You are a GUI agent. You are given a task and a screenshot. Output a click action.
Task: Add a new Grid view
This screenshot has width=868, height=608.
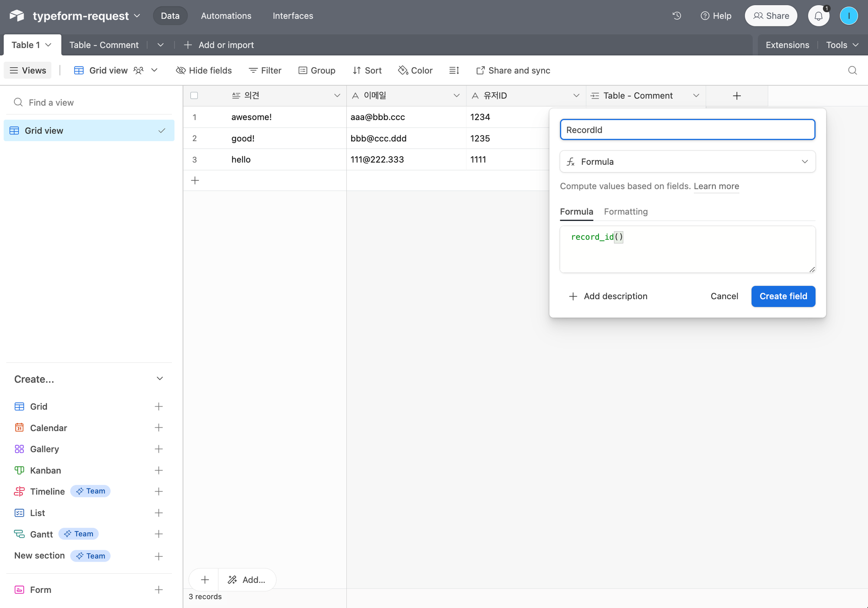(x=158, y=406)
